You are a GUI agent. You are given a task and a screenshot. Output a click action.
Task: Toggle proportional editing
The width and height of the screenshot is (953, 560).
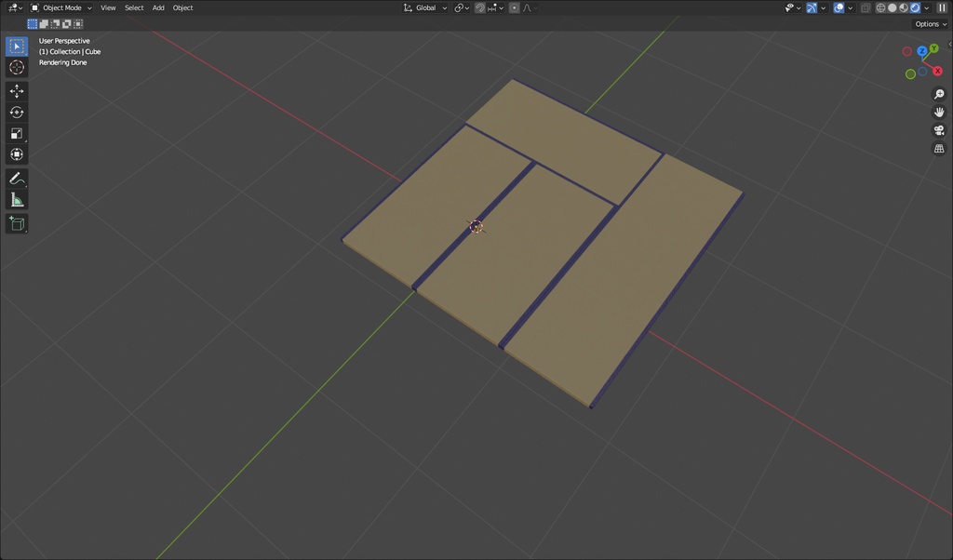click(x=514, y=7)
